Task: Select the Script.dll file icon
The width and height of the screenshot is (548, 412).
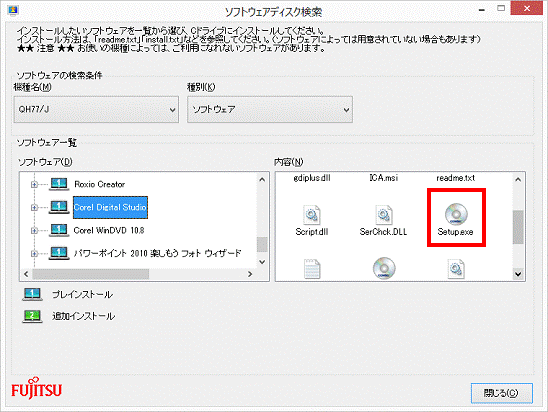Action: [311, 215]
